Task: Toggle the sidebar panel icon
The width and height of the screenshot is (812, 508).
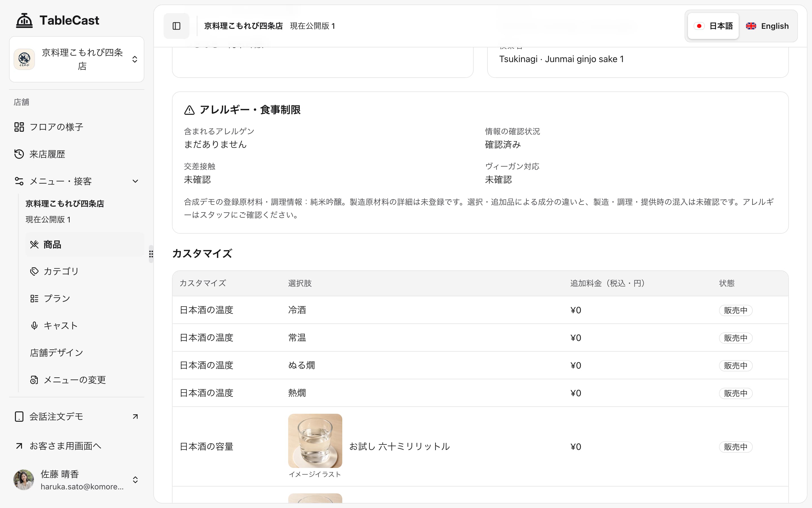Action: coord(176,26)
